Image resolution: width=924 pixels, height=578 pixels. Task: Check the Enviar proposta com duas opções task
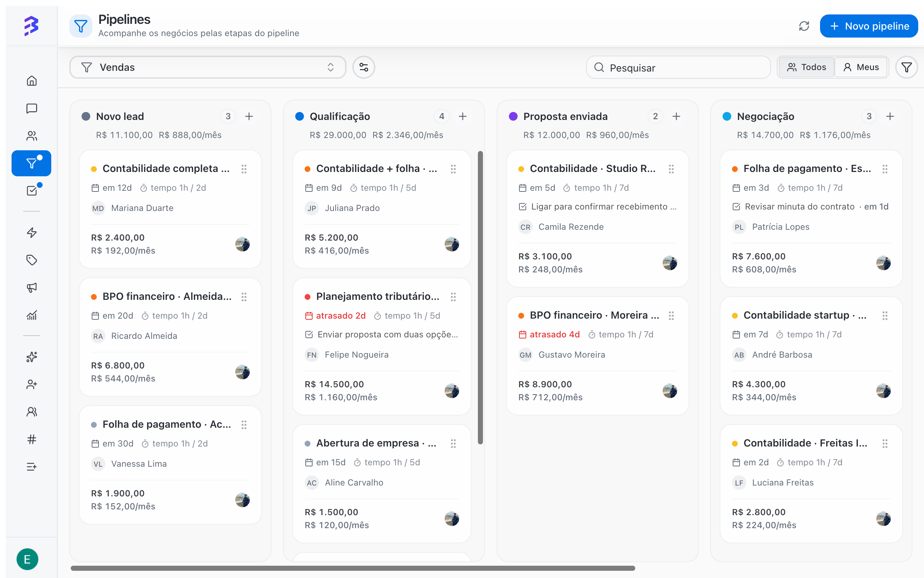click(x=309, y=335)
